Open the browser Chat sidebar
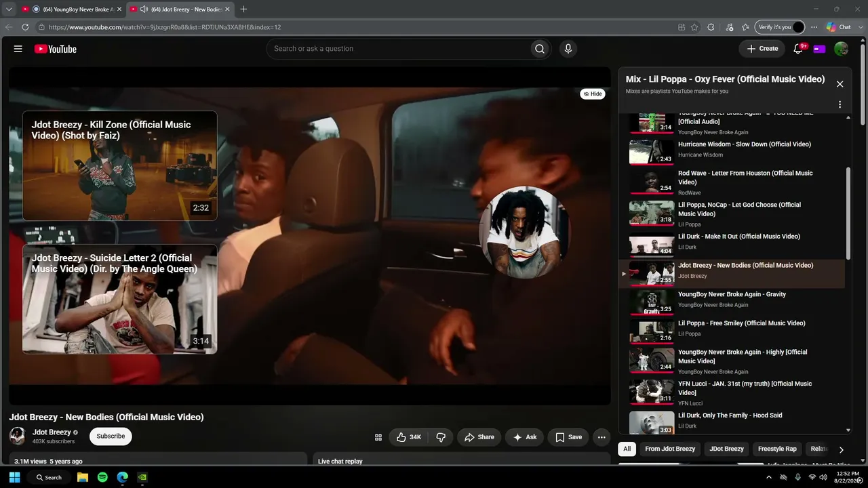 839,27
